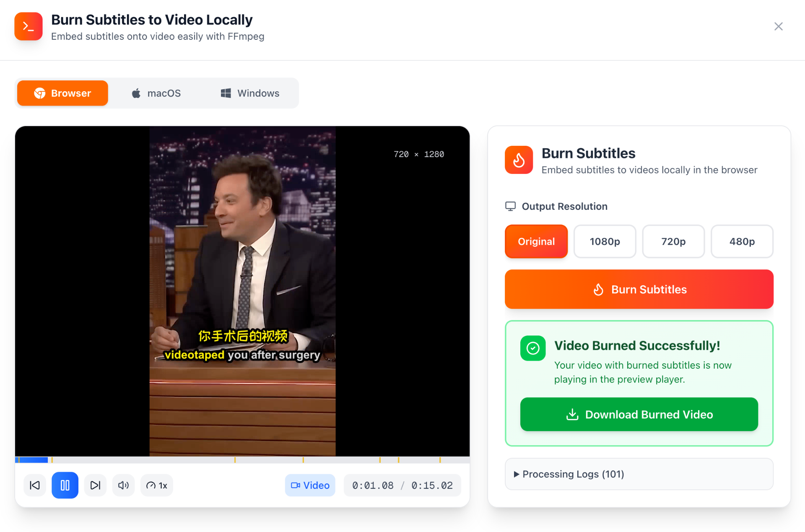Start burning with Burn Subtitles button

click(639, 289)
